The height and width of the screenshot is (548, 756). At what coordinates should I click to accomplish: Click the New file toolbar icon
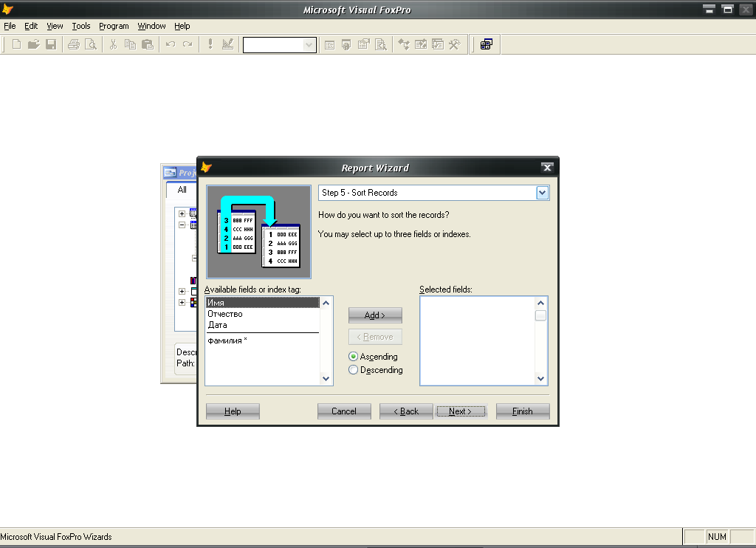(16, 45)
